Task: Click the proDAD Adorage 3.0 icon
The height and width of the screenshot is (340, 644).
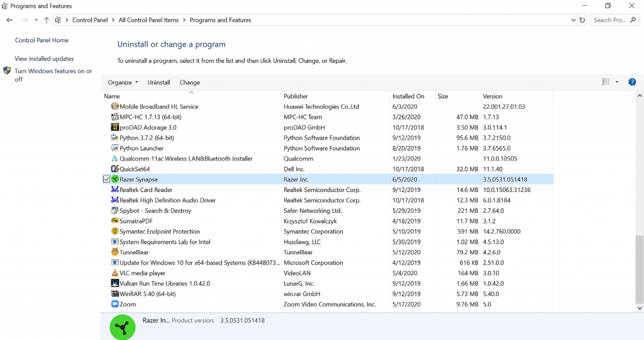Action: tap(115, 127)
